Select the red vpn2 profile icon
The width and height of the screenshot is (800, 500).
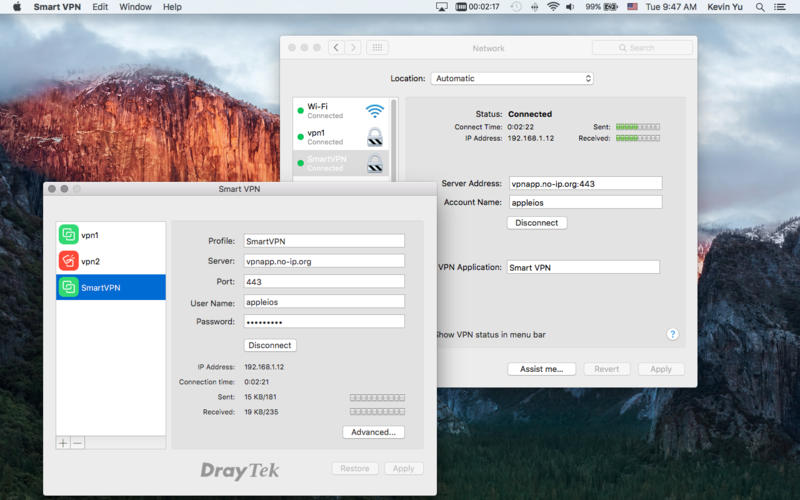point(68,261)
